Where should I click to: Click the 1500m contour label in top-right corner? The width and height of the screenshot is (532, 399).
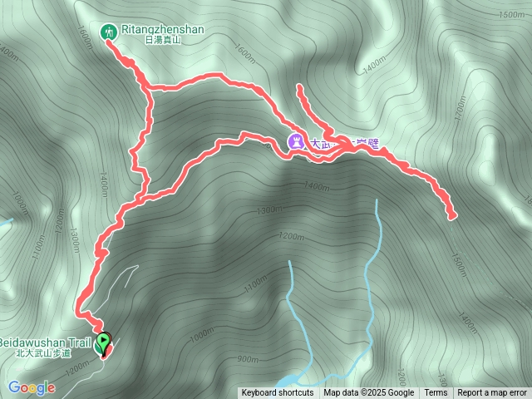[512, 15]
